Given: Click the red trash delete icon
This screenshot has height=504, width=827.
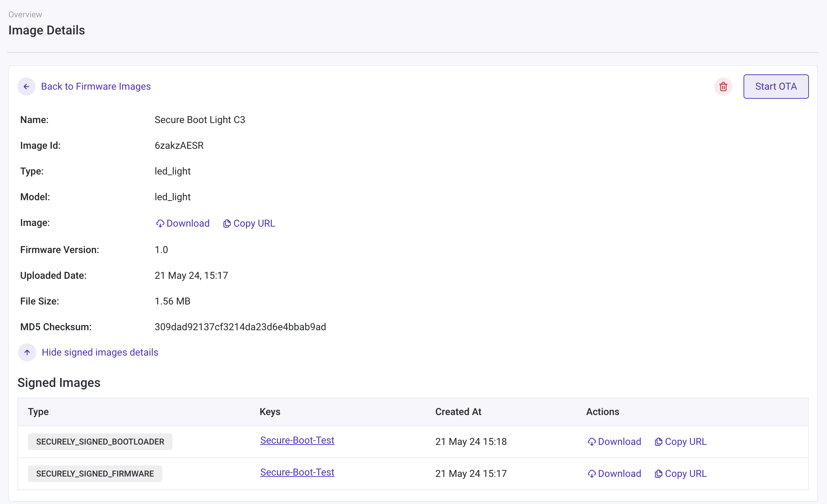Looking at the screenshot, I should (723, 87).
